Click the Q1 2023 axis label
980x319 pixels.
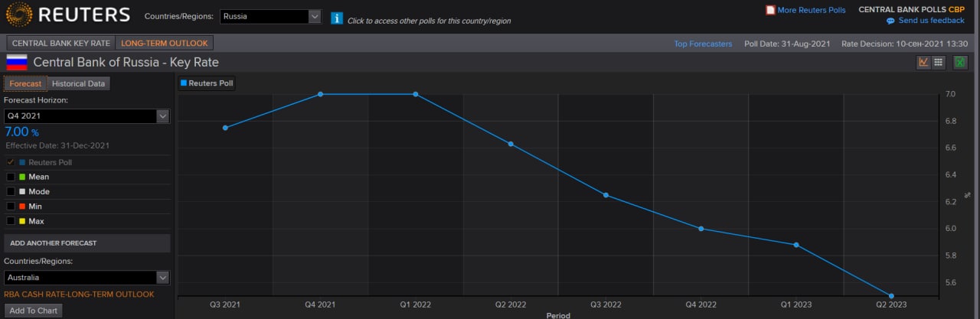tap(796, 304)
